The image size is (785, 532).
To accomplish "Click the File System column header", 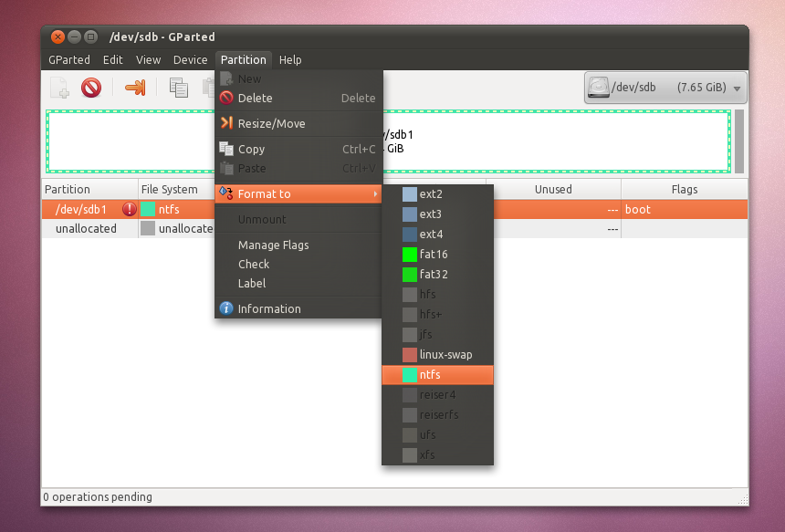I will coord(177,189).
